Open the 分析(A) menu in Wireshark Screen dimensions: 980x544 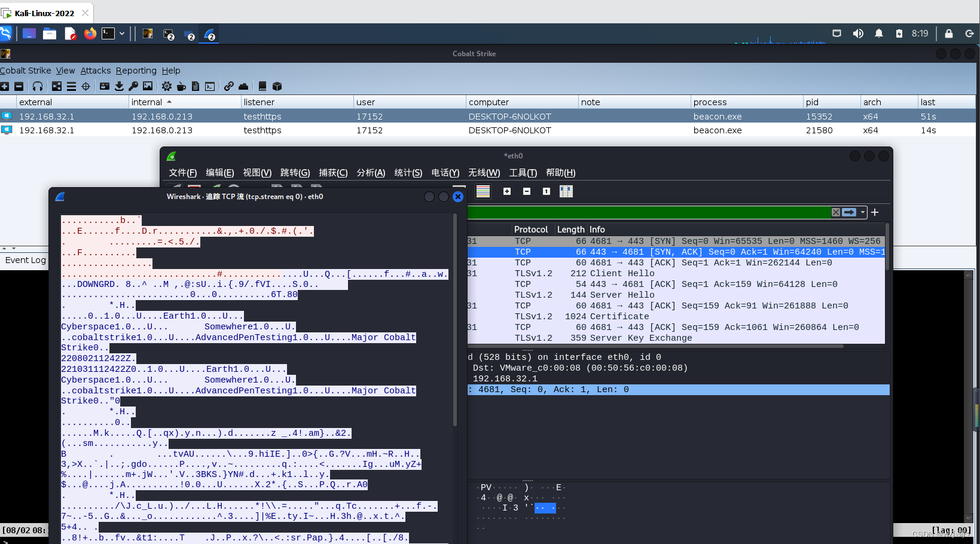pyautogui.click(x=371, y=173)
